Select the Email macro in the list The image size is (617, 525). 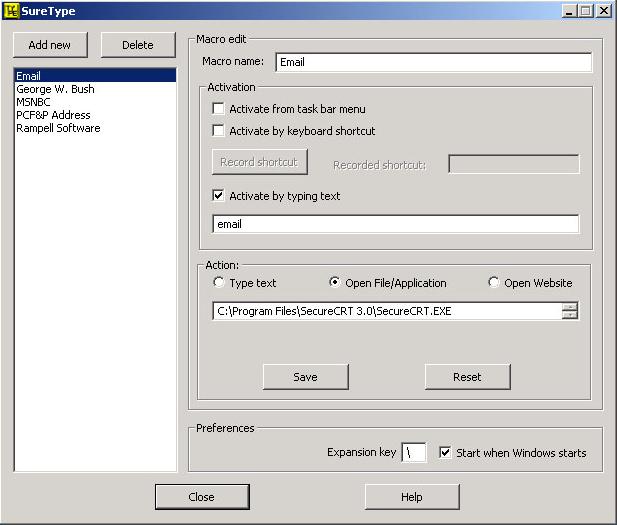click(95, 76)
